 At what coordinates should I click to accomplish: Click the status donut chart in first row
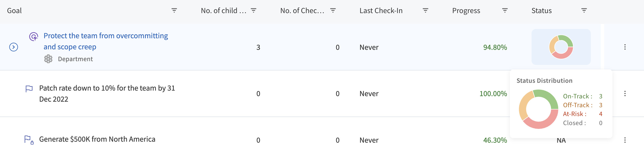pyautogui.click(x=561, y=47)
